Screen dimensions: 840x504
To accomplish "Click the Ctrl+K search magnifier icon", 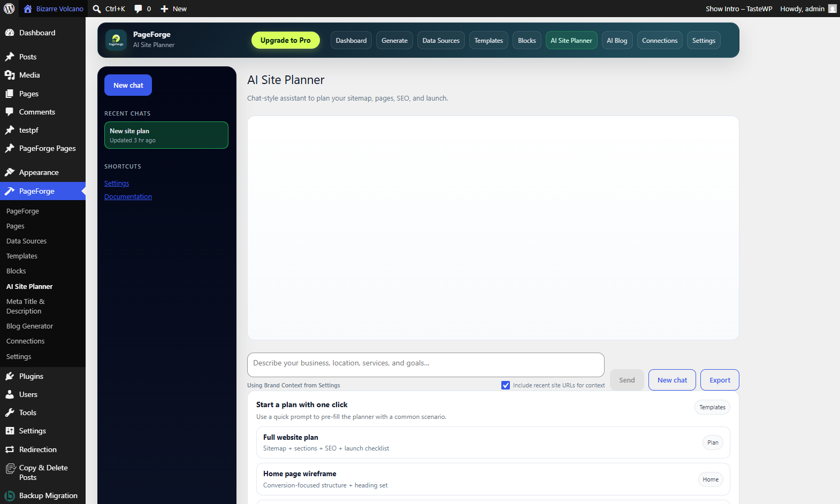I will coord(97,9).
